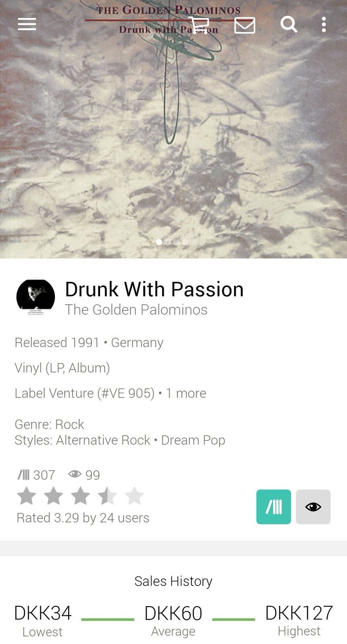347x644 pixels.
Task: Select the Dream Pop style
Action: pyautogui.click(x=193, y=440)
